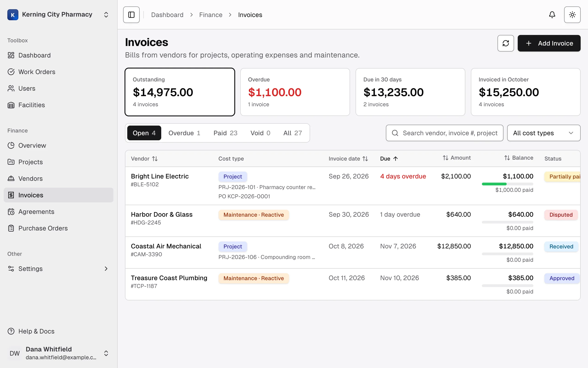588x368 pixels.
Task: Click Bright Line Electric payment progress bar
Action: [507, 184]
